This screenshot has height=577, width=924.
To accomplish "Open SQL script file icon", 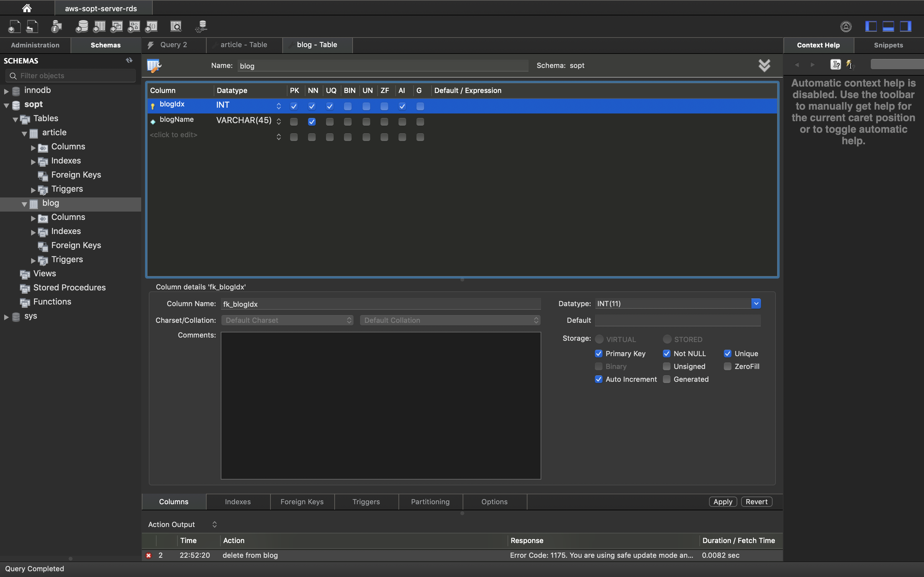I will coord(32,26).
